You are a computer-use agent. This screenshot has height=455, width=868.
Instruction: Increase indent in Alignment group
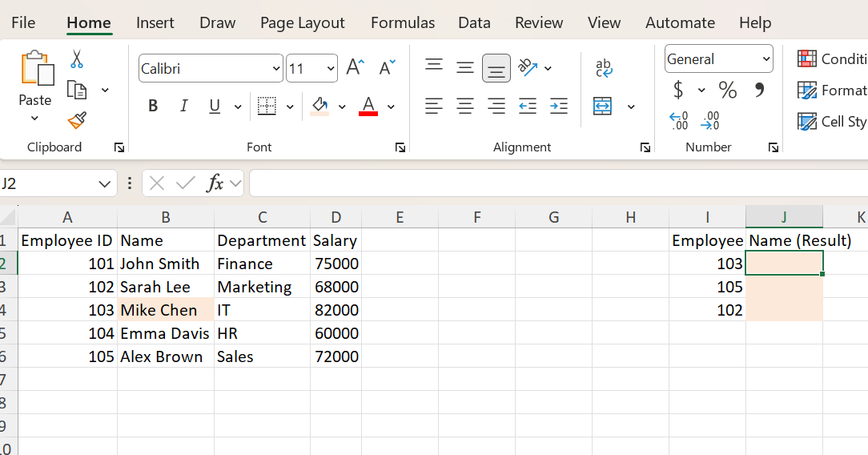pos(559,106)
